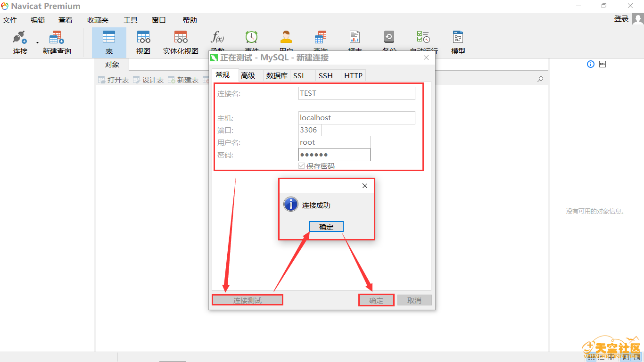
Task: Open the DDL preview icon
Action: (603, 64)
